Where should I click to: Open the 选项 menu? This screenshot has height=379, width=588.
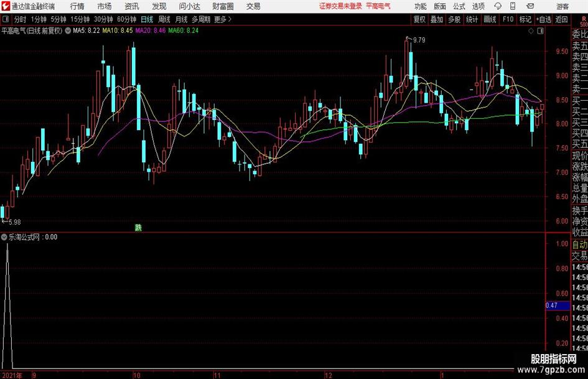tap(478, 6)
